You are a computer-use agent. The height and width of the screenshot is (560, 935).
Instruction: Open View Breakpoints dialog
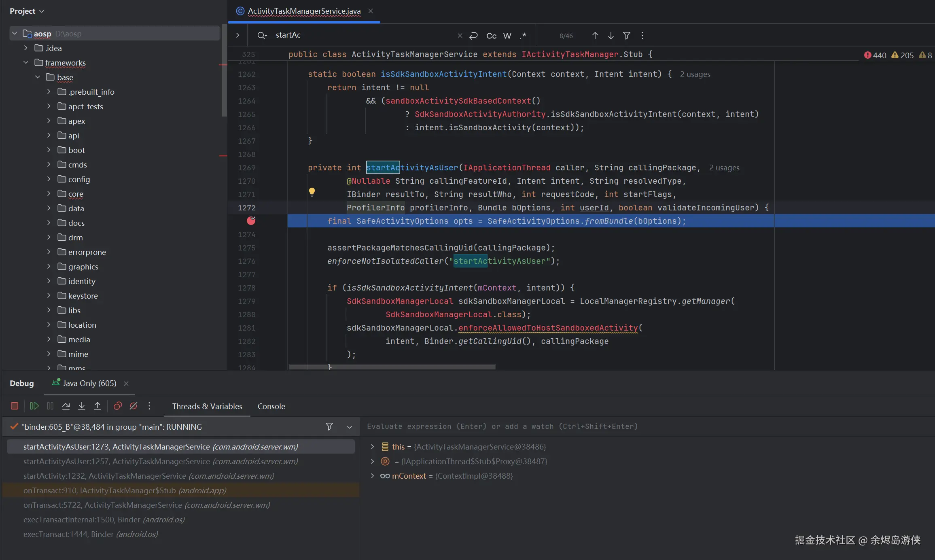[118, 406]
